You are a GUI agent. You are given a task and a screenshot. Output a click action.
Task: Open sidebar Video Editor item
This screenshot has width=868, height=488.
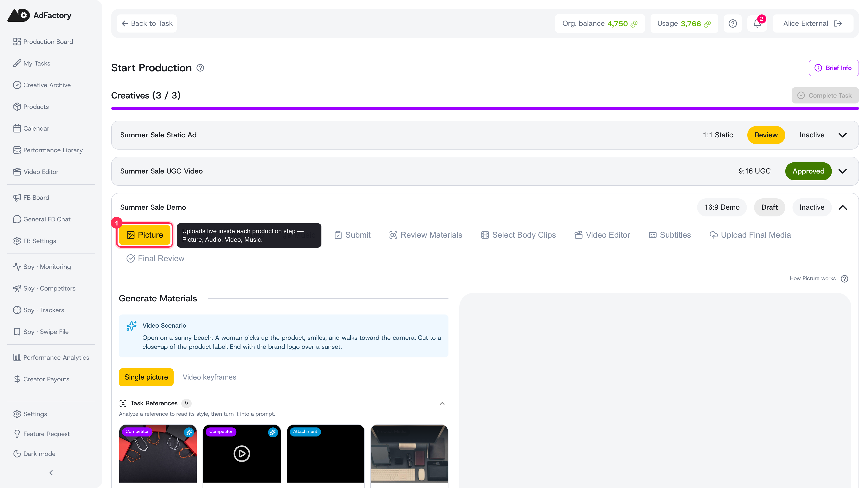pyautogui.click(x=36, y=172)
